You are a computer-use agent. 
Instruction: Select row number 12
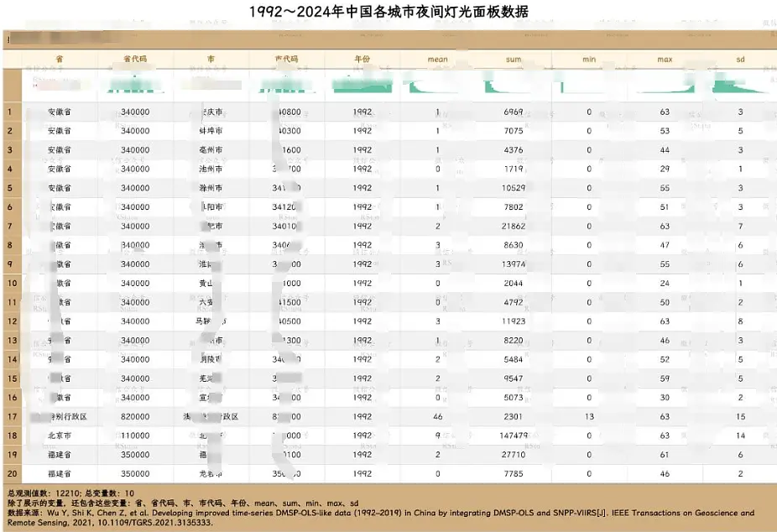tap(12, 321)
